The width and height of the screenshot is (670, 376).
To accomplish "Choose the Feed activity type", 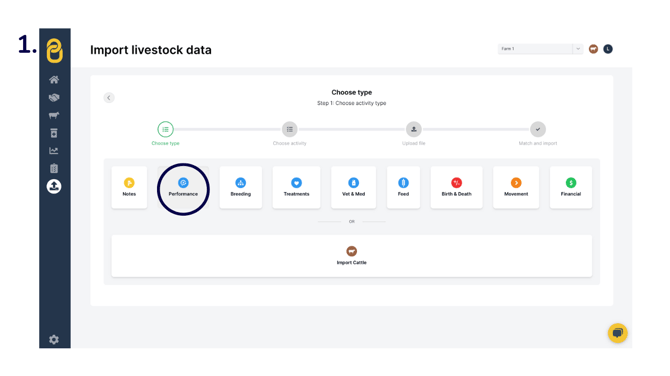I will pyautogui.click(x=403, y=187).
